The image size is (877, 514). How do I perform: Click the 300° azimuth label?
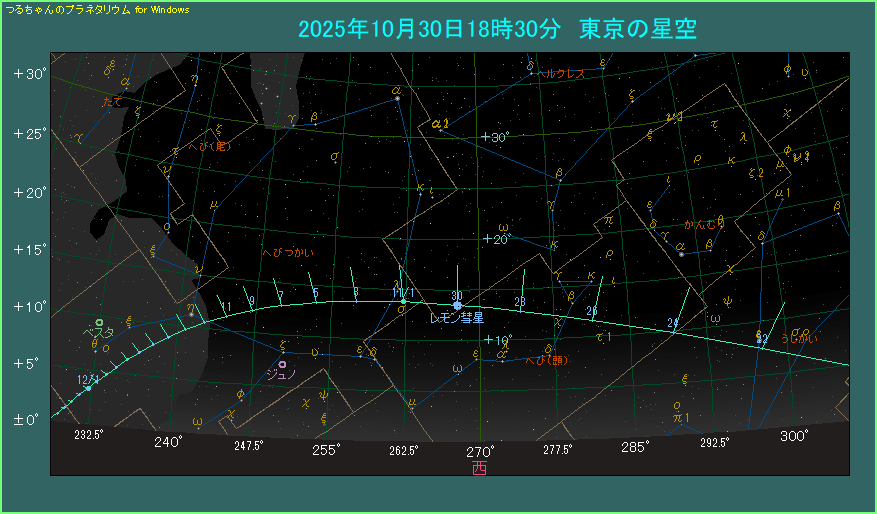click(794, 436)
